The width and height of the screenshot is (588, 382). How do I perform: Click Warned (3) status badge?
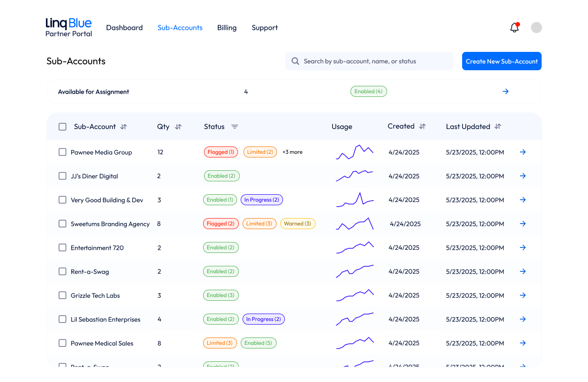[298, 224]
